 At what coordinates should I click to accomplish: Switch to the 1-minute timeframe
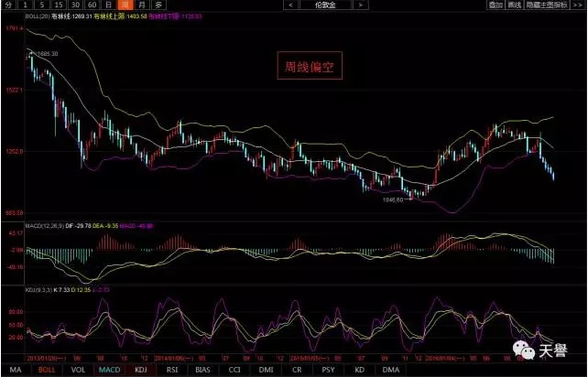(x=26, y=5)
